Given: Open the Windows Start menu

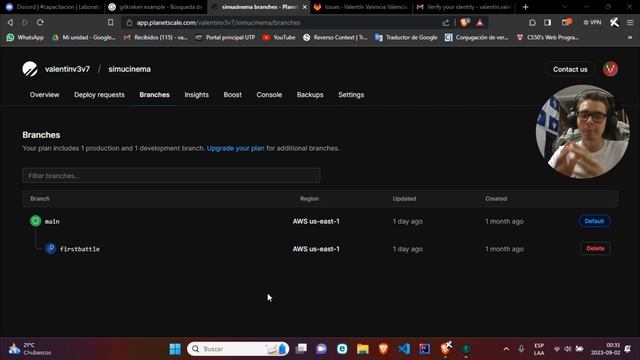Looking at the screenshot, I should [175, 349].
